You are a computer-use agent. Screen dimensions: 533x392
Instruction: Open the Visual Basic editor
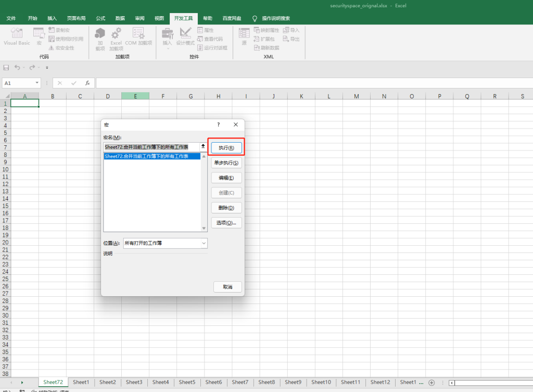17,36
